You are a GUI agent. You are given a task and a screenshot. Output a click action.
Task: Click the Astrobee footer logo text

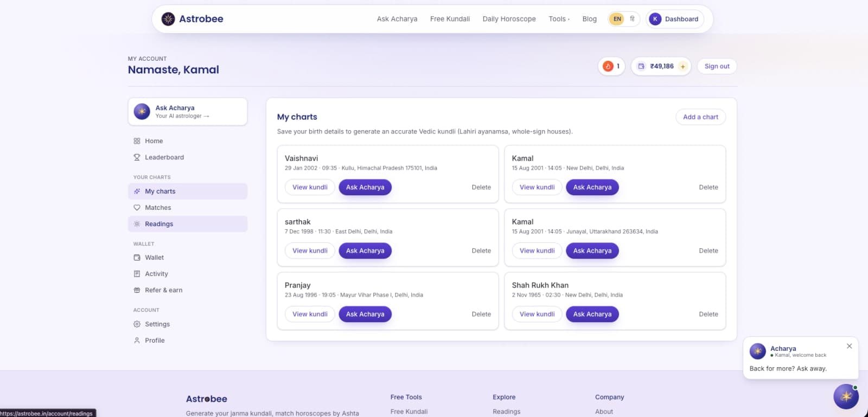pos(207,399)
